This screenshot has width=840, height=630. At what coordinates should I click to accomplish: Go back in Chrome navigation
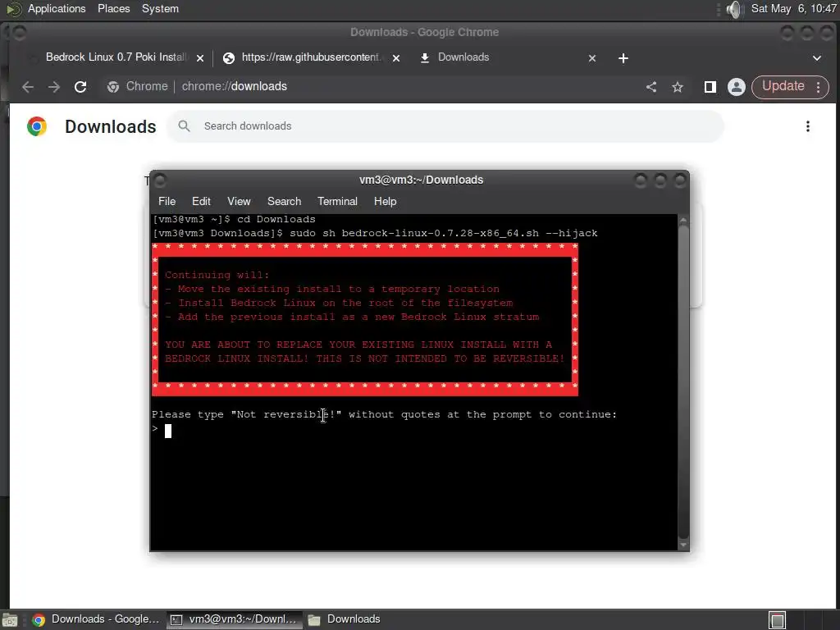pos(28,87)
